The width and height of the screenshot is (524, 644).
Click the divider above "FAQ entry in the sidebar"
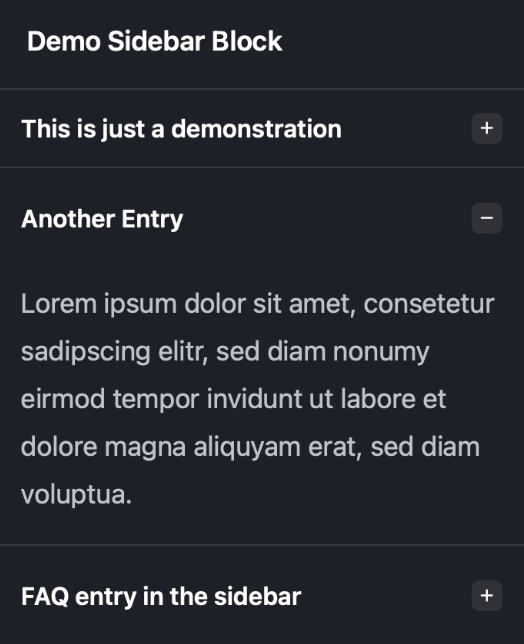tap(262, 545)
